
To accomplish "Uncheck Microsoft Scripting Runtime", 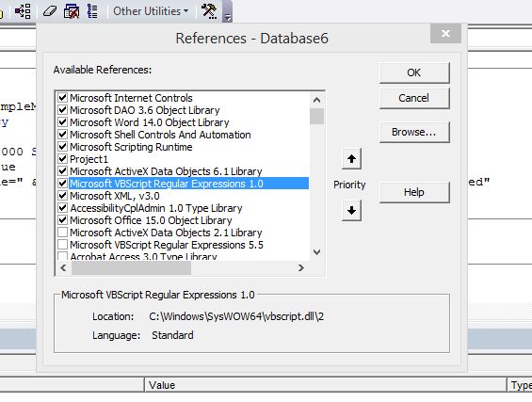I will 62,147.
